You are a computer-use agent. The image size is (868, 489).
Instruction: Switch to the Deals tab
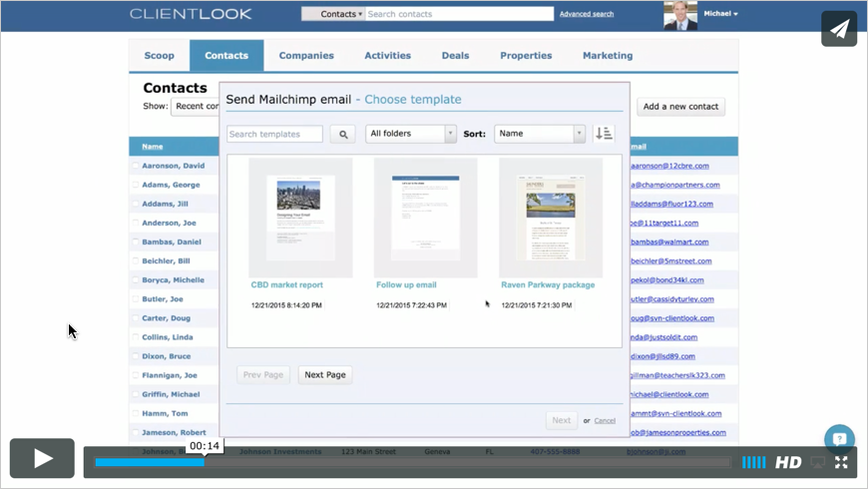click(x=455, y=55)
